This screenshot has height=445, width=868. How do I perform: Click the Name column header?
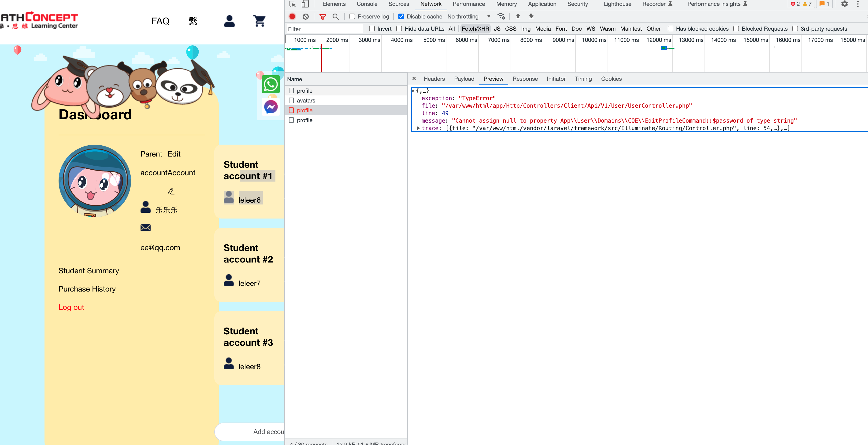point(346,79)
